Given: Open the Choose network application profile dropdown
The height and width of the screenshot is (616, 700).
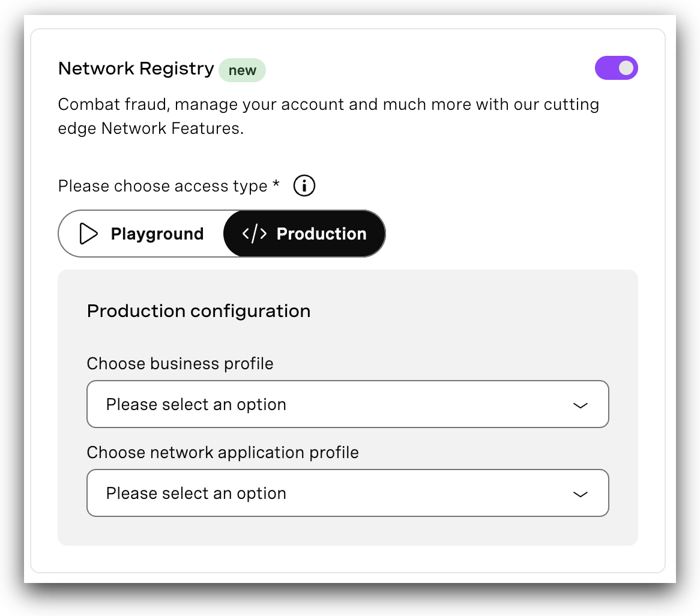Looking at the screenshot, I should 348,493.
